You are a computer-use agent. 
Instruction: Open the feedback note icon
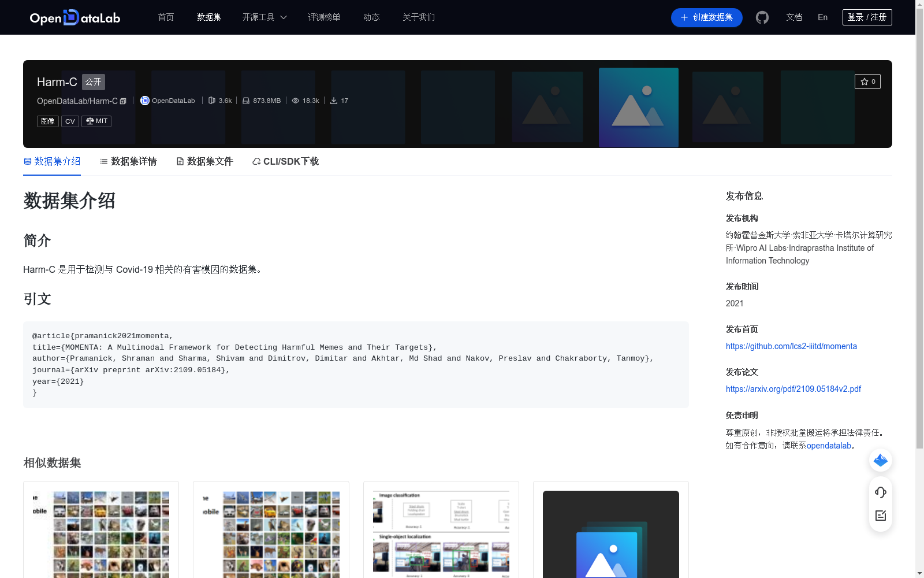point(881,516)
